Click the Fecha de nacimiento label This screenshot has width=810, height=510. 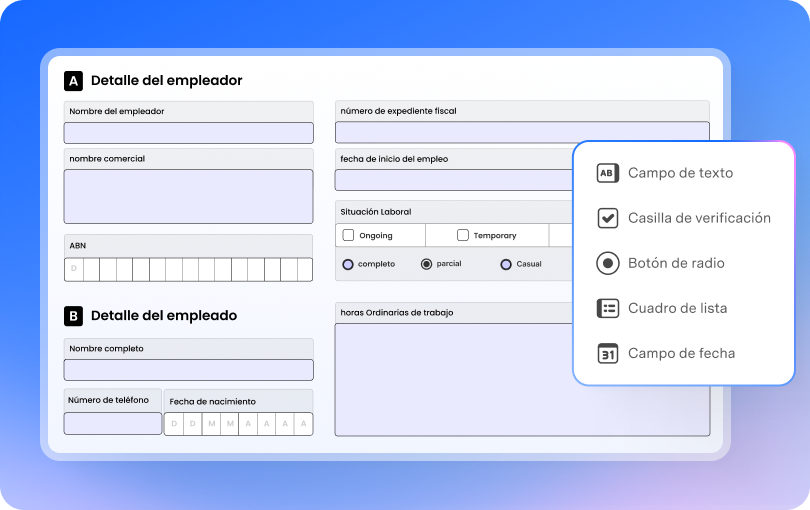coord(212,401)
